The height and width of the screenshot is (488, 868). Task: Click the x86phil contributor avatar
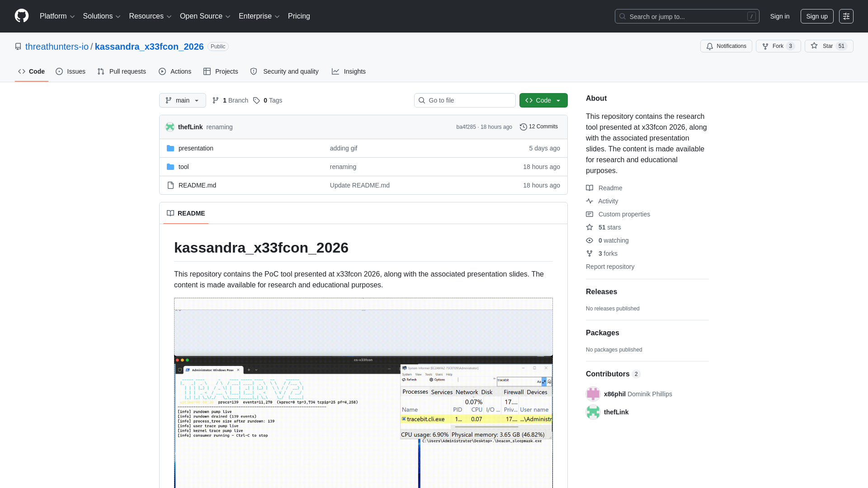tap(593, 394)
